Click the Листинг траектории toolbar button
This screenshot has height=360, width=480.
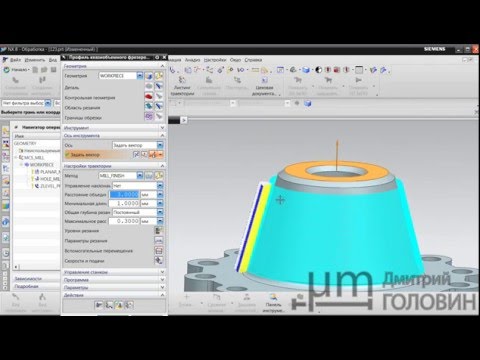click(182, 86)
